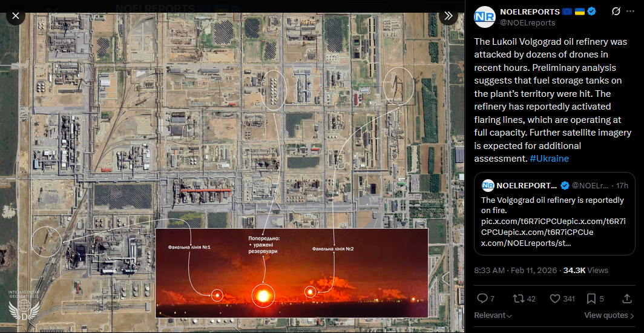Screen dimensions: 644x333
Task: Open the #Ukraine hashtag
Action: (x=550, y=159)
